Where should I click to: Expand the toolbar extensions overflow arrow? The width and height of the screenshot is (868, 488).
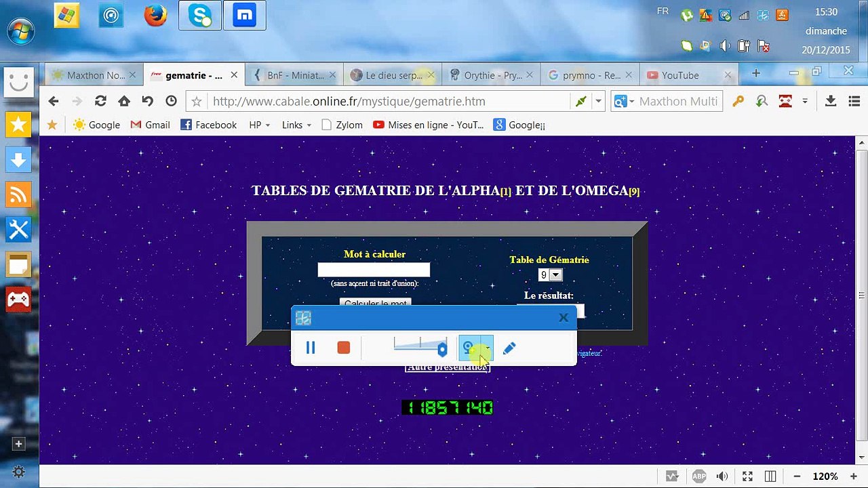click(805, 101)
